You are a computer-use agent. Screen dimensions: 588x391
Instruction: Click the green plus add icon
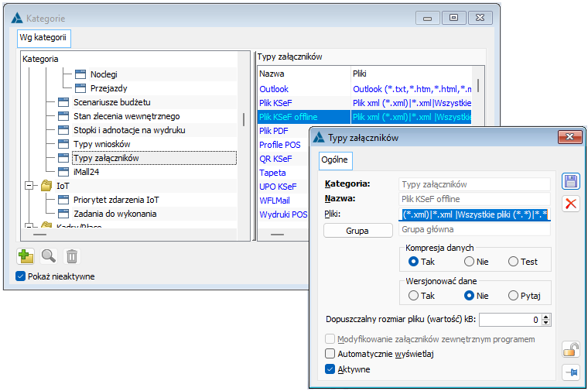(26, 256)
